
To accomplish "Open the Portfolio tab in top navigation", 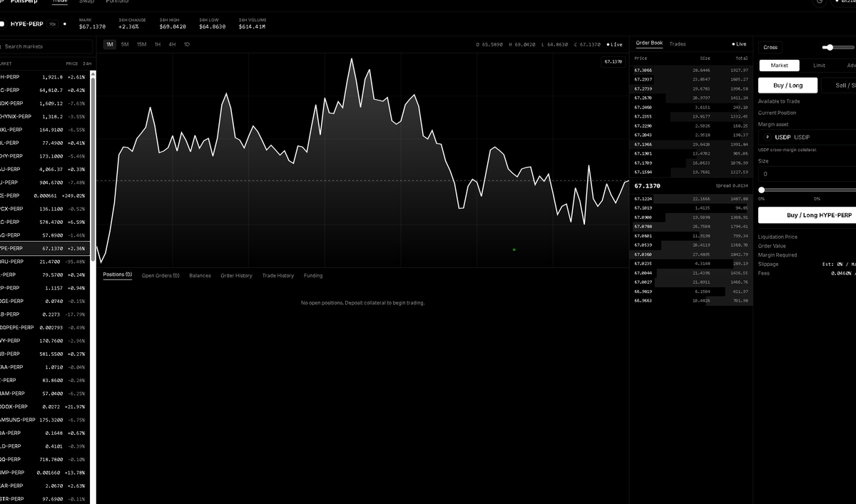I will coord(117,2).
